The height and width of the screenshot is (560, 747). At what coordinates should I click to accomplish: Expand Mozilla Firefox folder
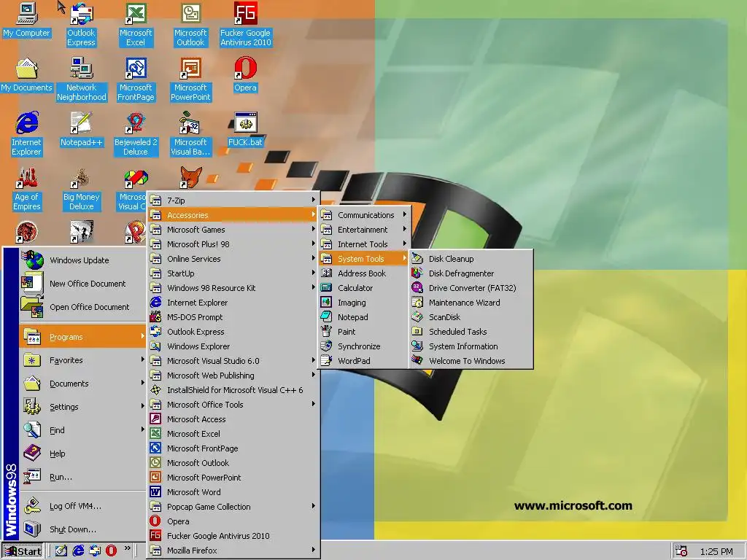point(233,551)
